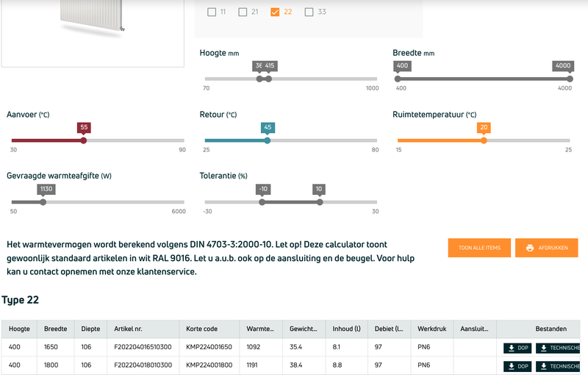Click the Tolerantie 10 slider handle
This screenshot has width=588, height=375.
(x=320, y=202)
